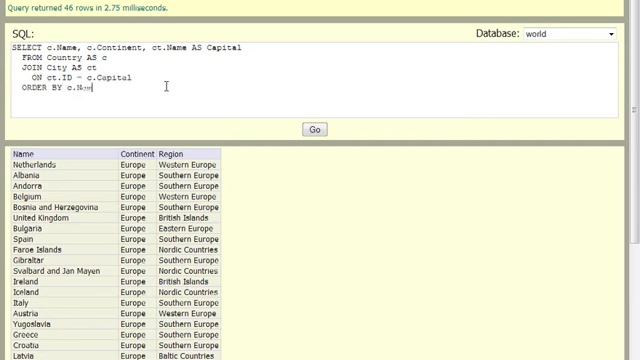Select the Andorra cell
Screen dimensions: 640x360
pos(65,186)
